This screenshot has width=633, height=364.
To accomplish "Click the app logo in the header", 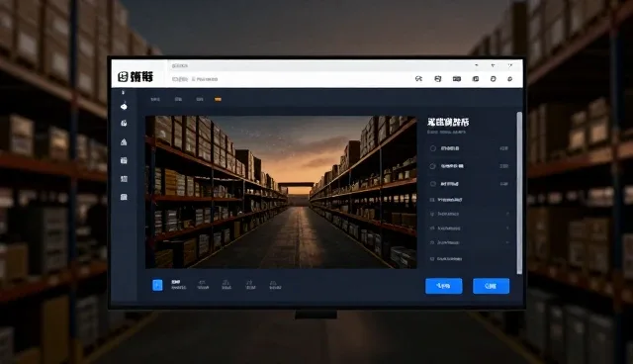I will 136,77.
